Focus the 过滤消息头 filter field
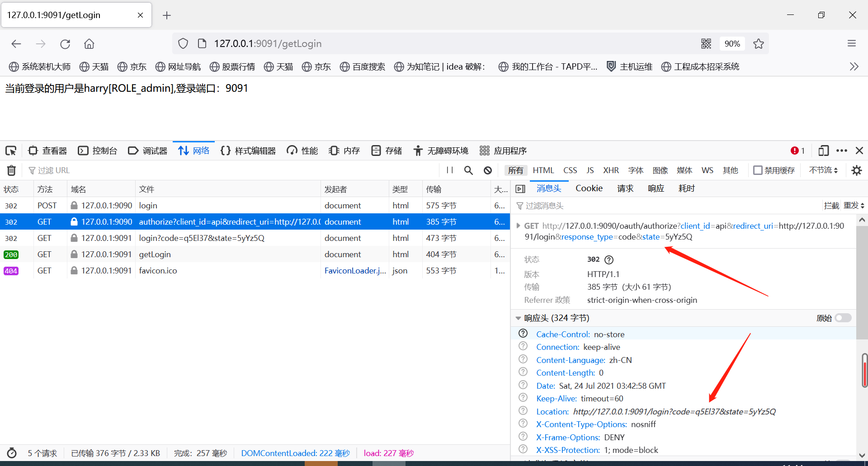The image size is (868, 466). point(667,206)
